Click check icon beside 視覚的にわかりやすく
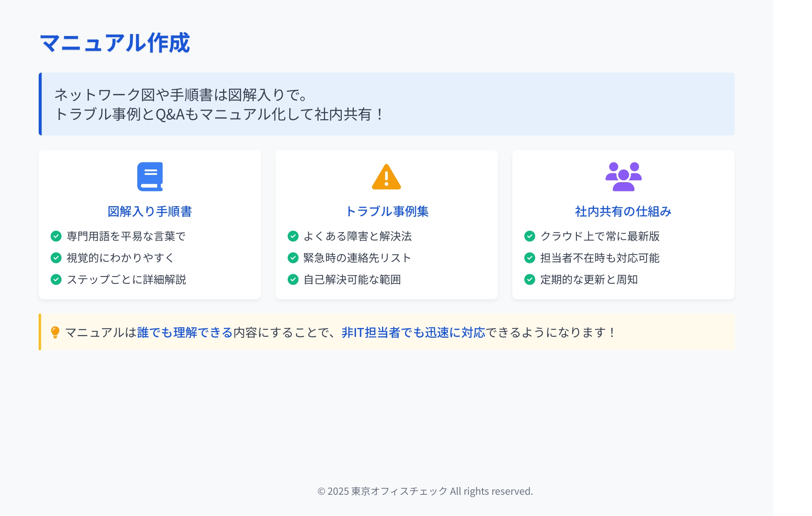Viewport: 812px width, 516px height. tap(56, 258)
